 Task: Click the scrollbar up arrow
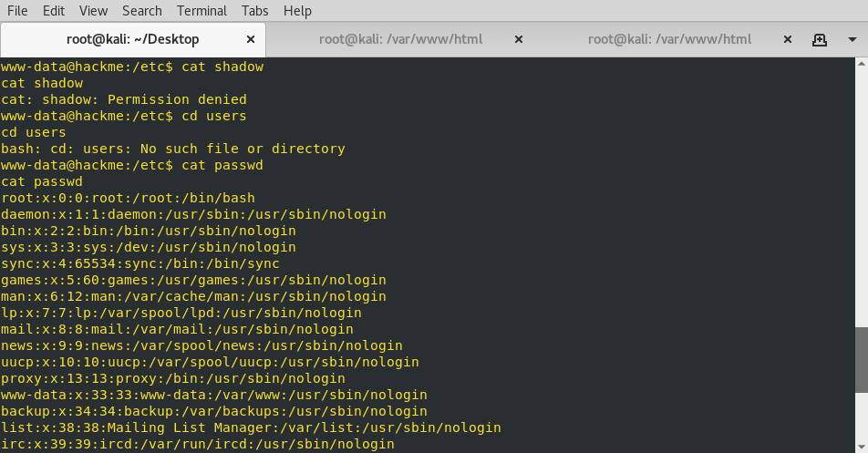click(x=862, y=64)
